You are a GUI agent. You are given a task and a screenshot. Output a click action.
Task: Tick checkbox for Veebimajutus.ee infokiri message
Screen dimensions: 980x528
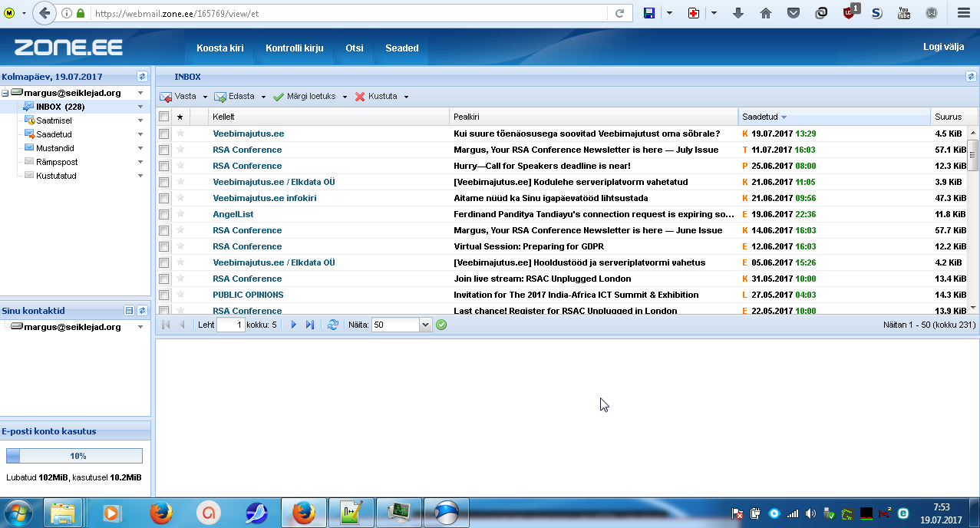(x=163, y=198)
